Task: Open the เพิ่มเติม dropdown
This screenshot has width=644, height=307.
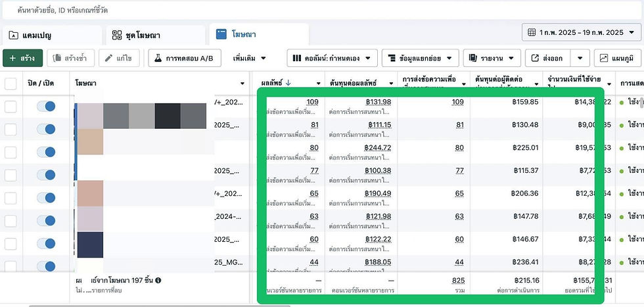Action: [250, 58]
